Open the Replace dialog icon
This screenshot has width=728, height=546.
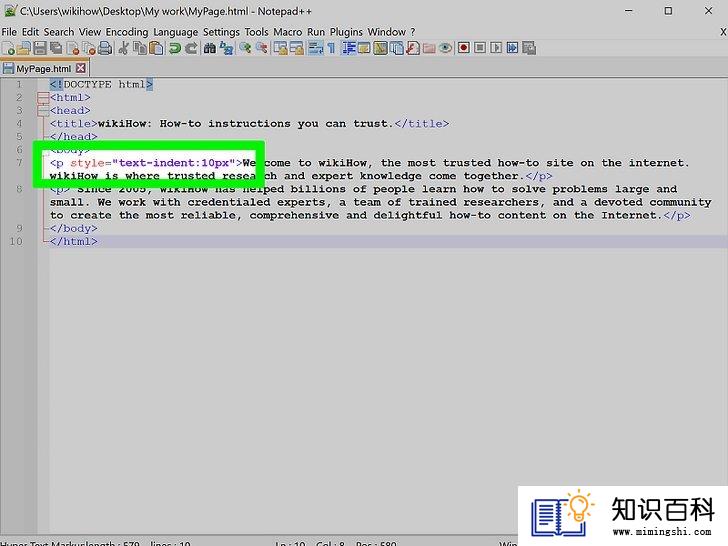(226, 48)
